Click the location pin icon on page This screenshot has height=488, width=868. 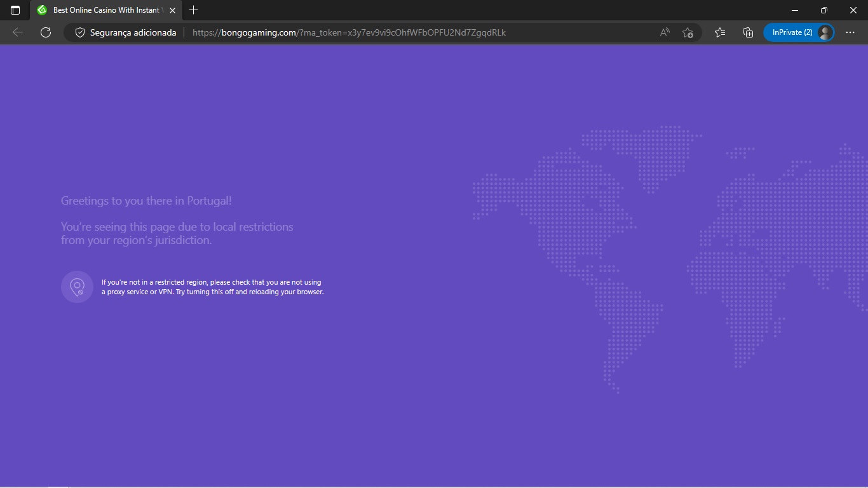click(x=77, y=287)
